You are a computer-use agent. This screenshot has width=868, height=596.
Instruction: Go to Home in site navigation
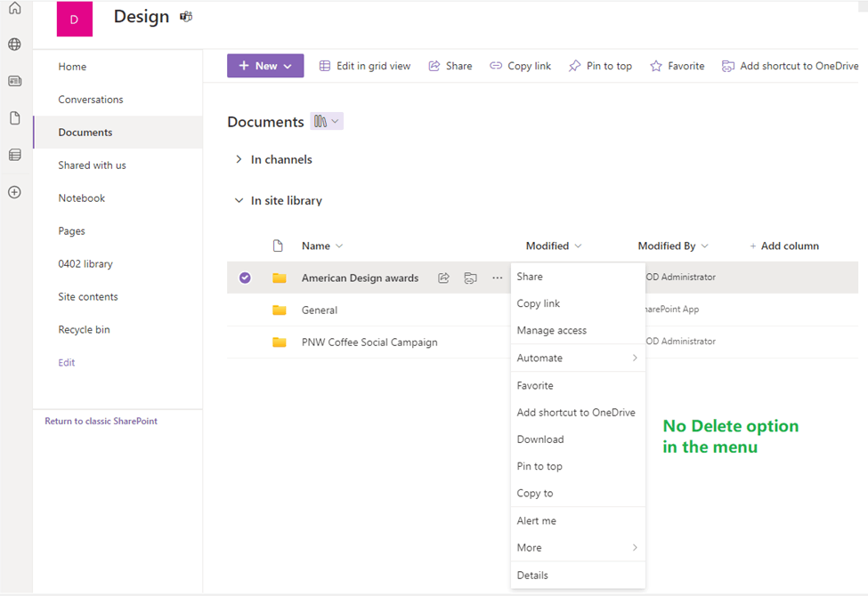tap(72, 67)
